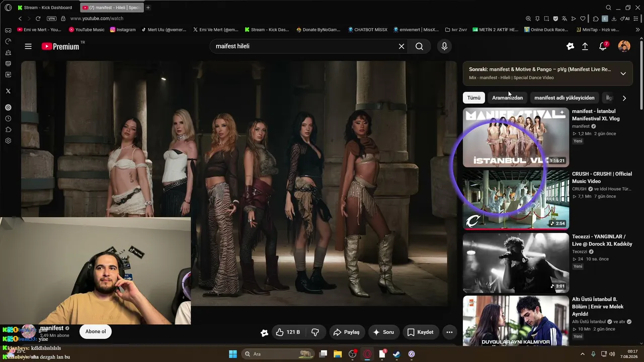This screenshot has width=644, height=362.
Task: Open File Explorer from taskbar
Action: click(x=338, y=354)
